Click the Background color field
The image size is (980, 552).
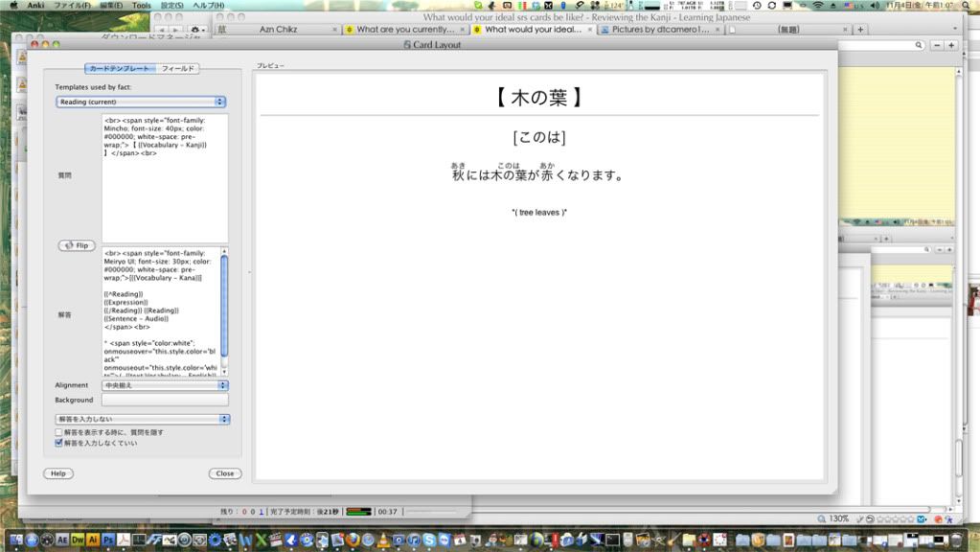[165, 400]
